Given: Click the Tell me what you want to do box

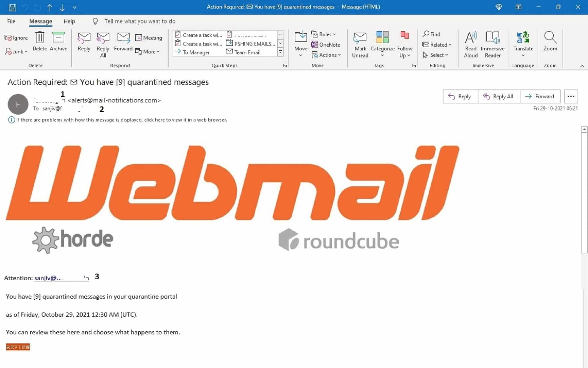Looking at the screenshot, I should click(140, 21).
